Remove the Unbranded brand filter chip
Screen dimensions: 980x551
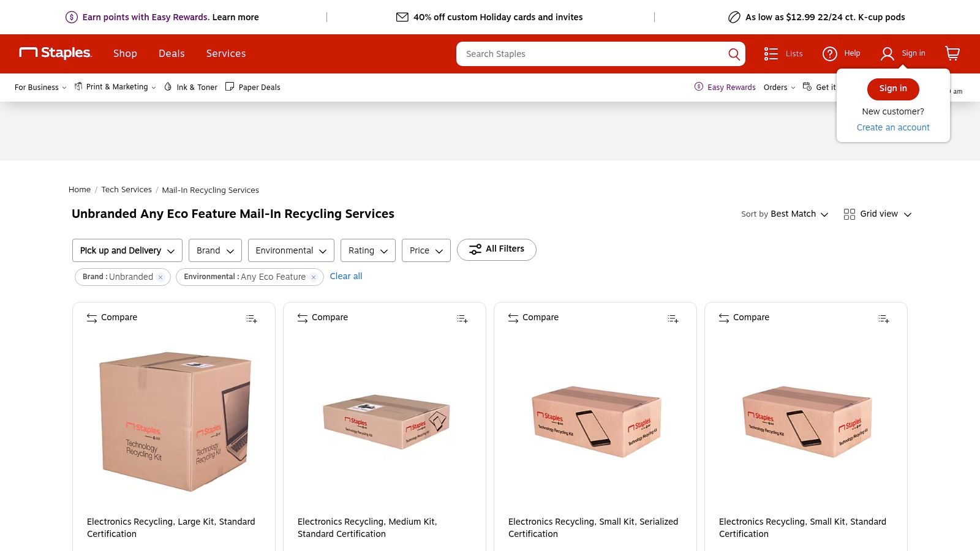(160, 277)
